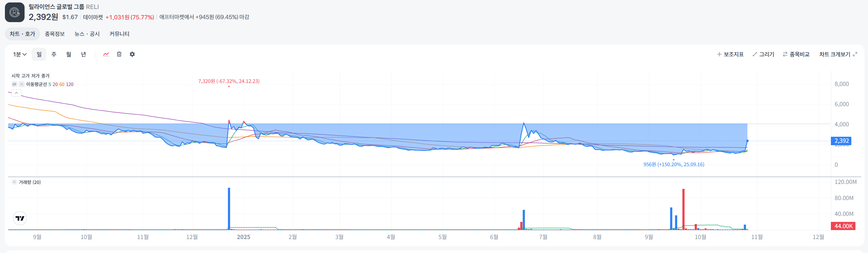Click the 44.00K volume tag

[843, 226]
